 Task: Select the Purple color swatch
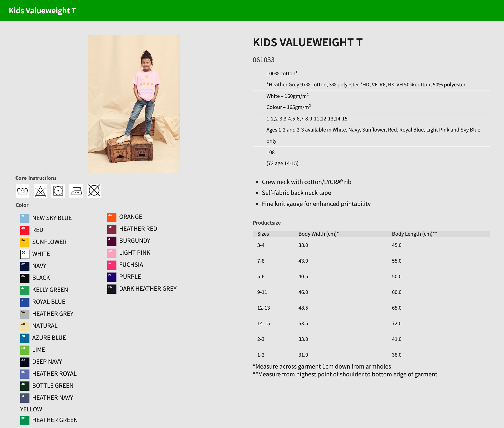[112, 277]
